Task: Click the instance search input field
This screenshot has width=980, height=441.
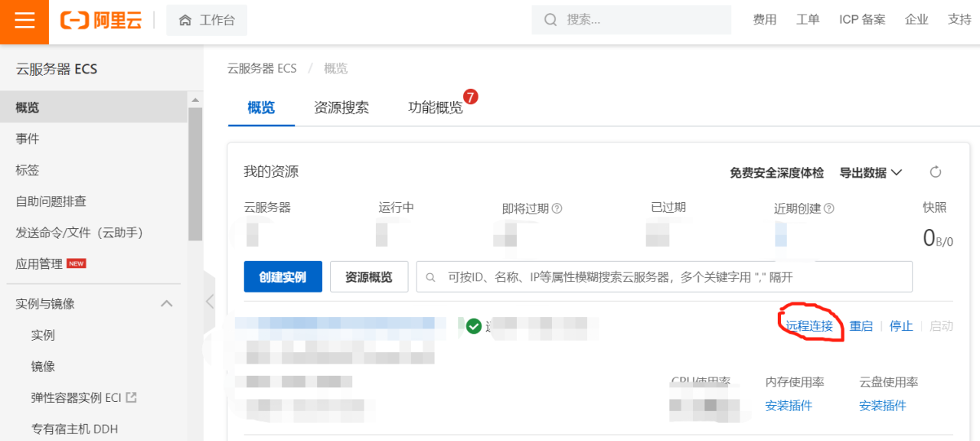Action: point(664,276)
